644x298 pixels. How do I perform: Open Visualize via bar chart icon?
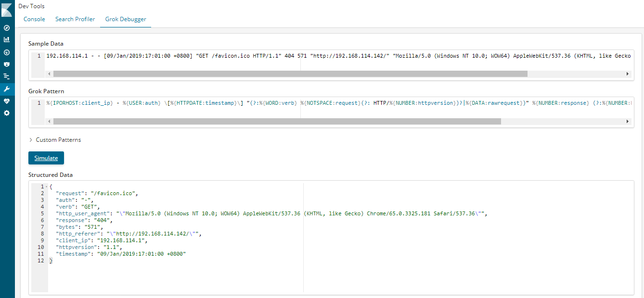(7, 39)
